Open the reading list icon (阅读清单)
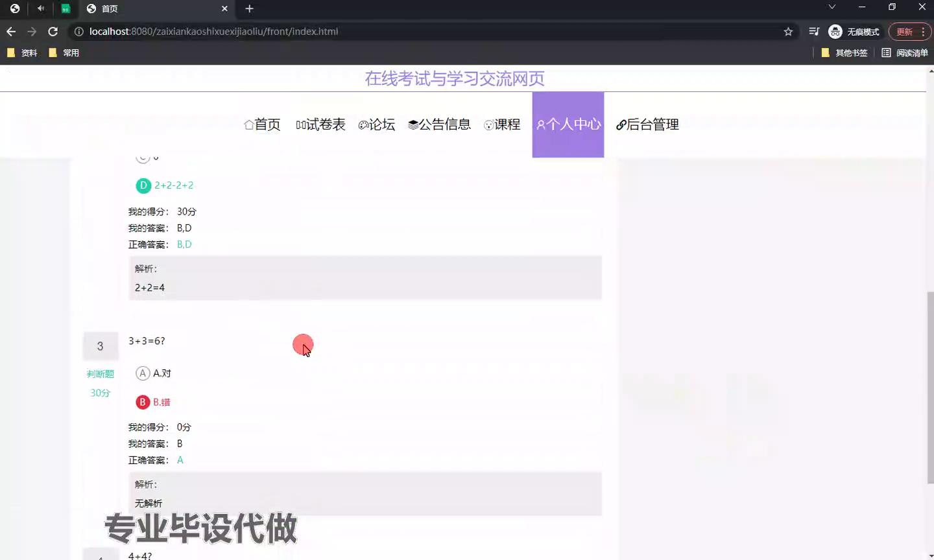 coord(904,52)
